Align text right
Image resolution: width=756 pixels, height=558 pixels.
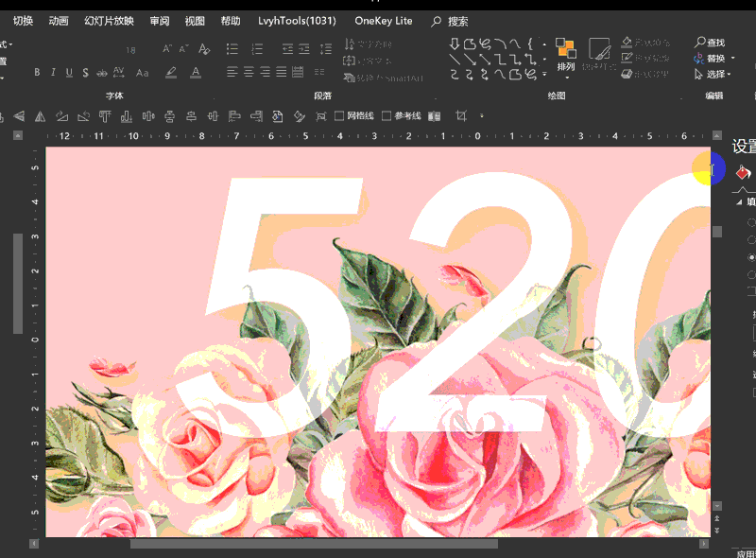pos(266,73)
